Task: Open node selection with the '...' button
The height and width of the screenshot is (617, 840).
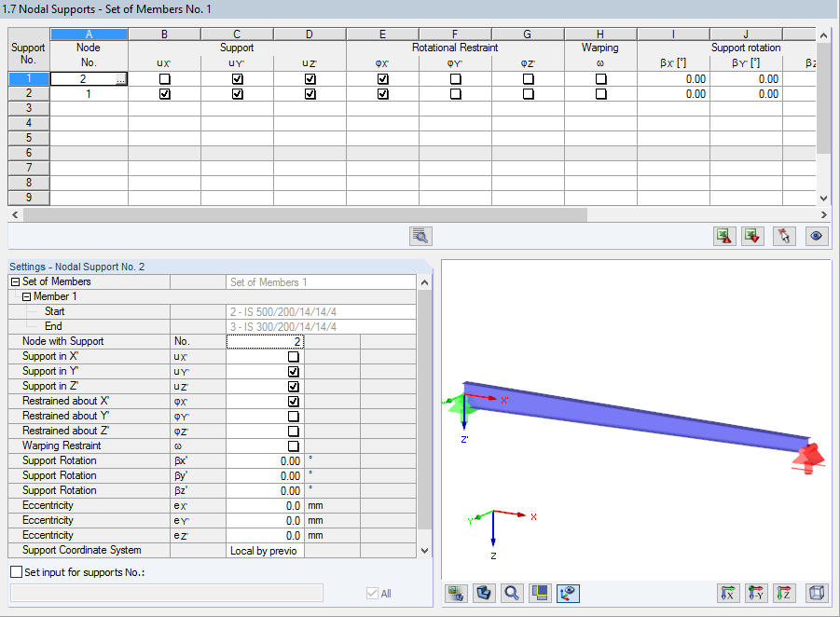Action: pyautogui.click(x=120, y=78)
